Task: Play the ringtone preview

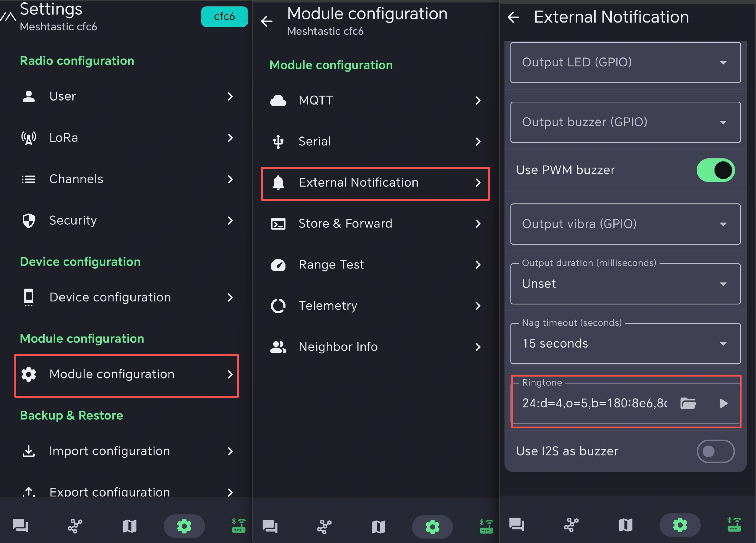Action: (723, 404)
